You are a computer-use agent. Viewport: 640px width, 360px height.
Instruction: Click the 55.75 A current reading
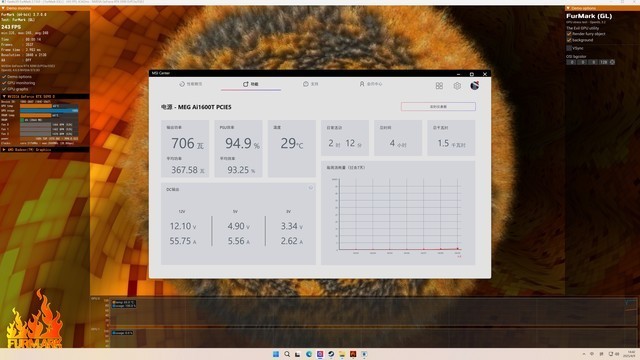point(183,241)
